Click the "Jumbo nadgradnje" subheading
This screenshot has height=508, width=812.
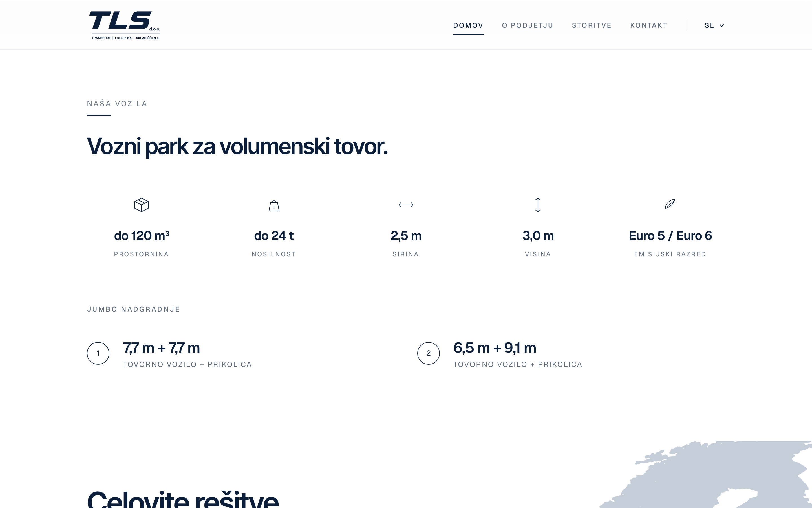click(134, 309)
